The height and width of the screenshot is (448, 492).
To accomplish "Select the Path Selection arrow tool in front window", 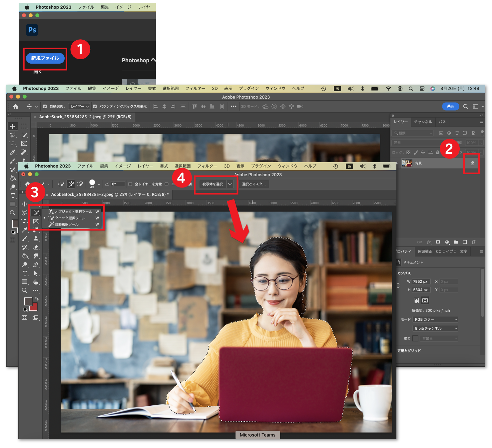I will [x=36, y=273].
